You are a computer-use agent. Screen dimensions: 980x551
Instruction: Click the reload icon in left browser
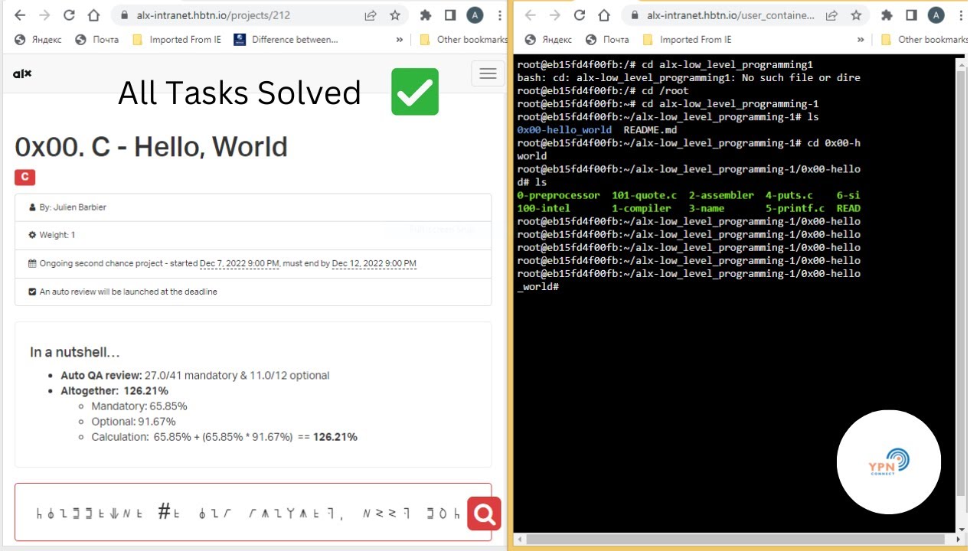pyautogui.click(x=69, y=15)
